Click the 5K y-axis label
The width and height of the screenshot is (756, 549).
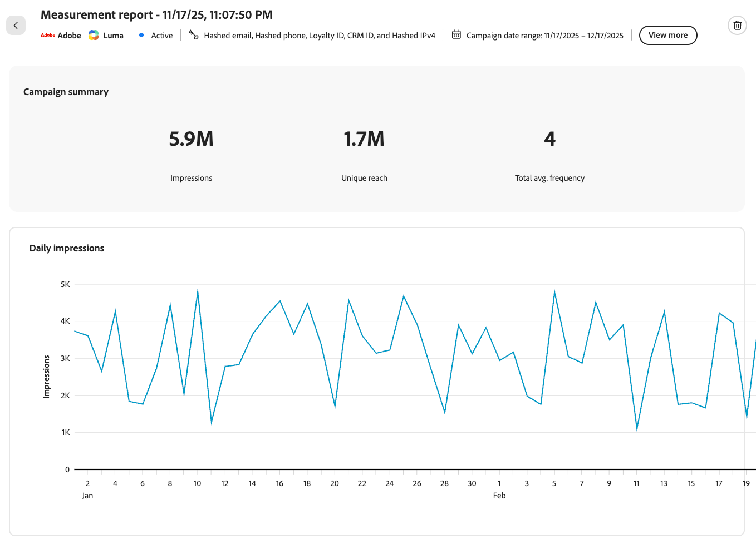(65, 284)
